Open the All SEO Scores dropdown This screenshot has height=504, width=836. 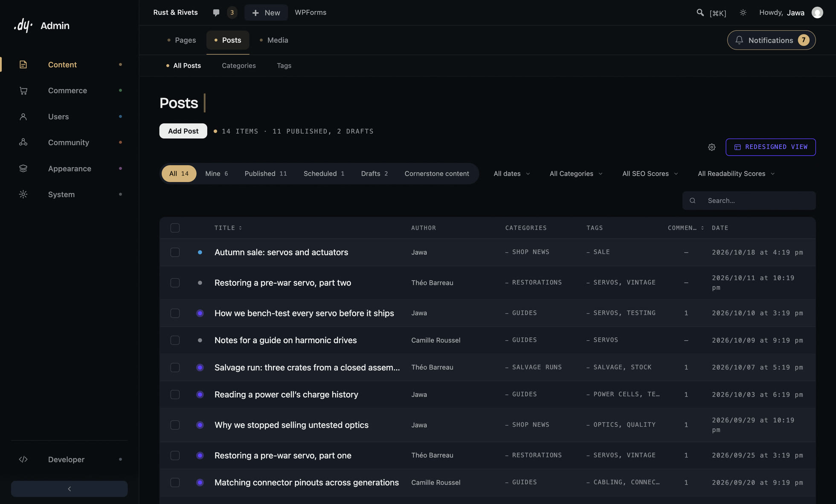[650, 174]
